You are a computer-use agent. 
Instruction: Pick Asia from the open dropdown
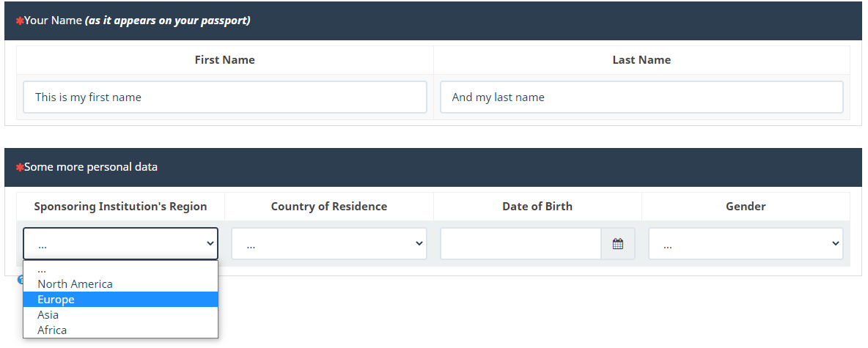click(48, 315)
